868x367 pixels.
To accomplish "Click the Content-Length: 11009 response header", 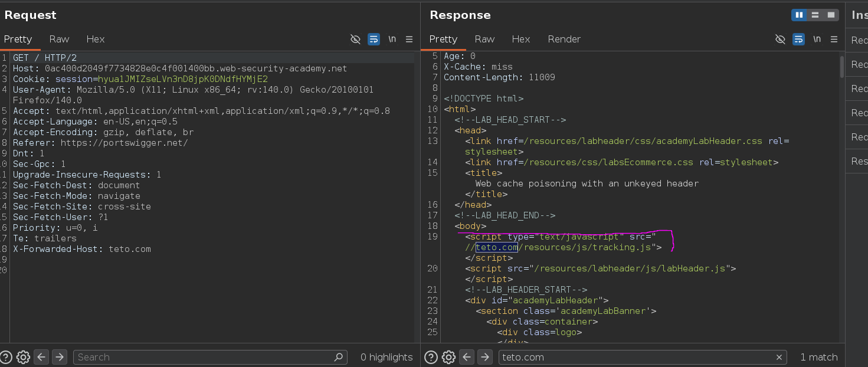I will [499, 77].
